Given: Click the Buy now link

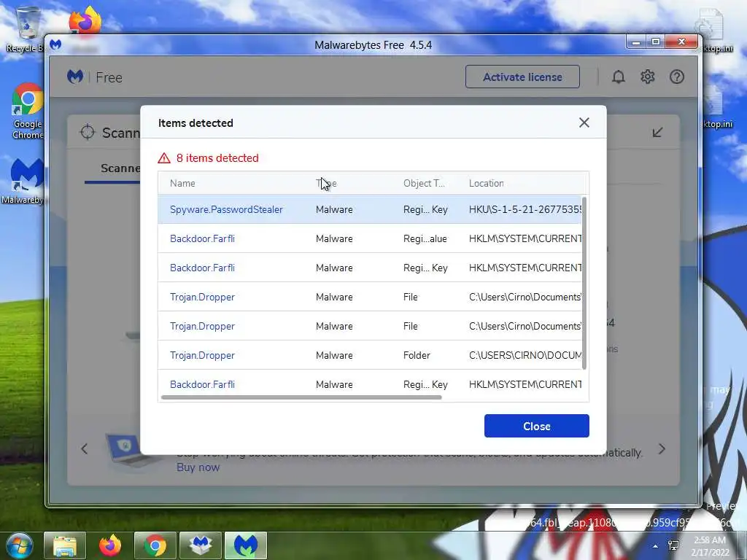Looking at the screenshot, I should (198, 467).
